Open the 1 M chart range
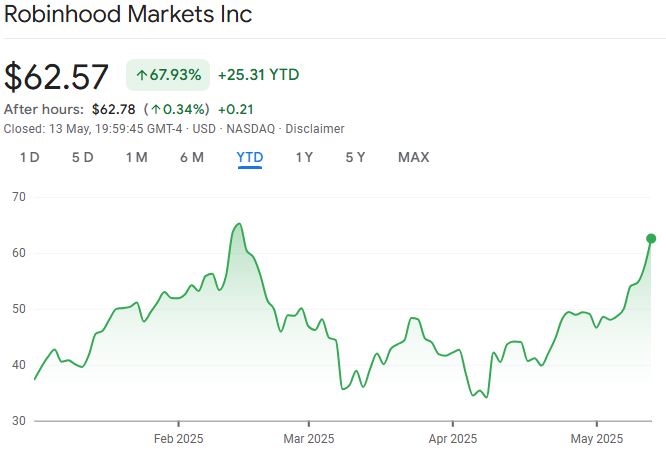The image size is (666, 452). point(136,157)
